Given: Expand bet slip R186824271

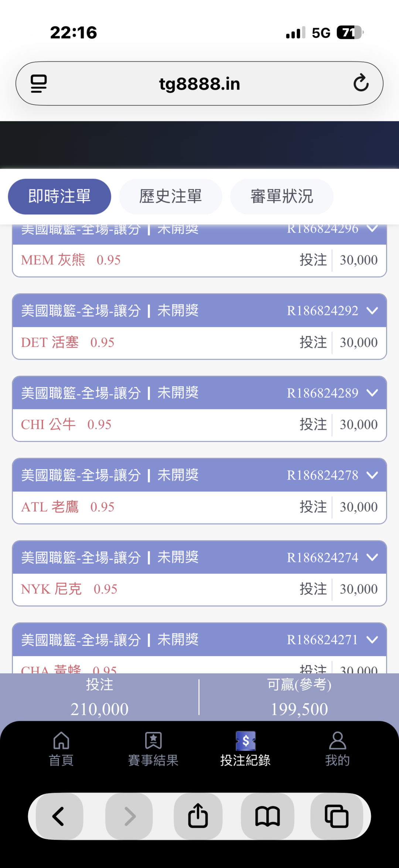Looking at the screenshot, I should click(372, 640).
